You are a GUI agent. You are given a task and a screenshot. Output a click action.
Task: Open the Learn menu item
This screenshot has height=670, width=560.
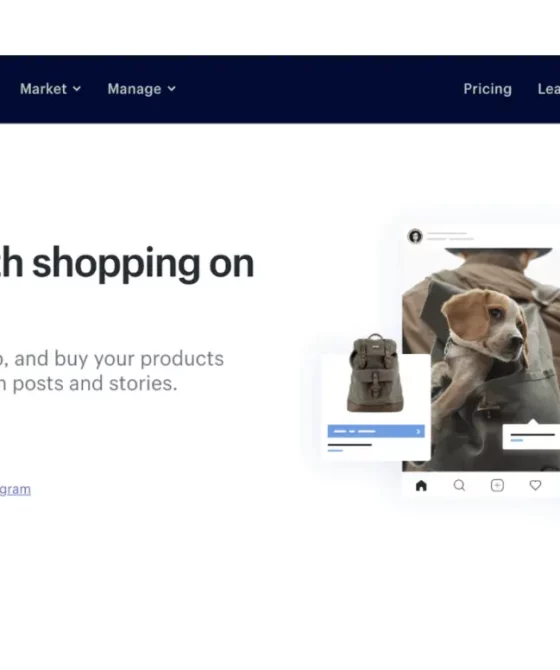pos(548,89)
